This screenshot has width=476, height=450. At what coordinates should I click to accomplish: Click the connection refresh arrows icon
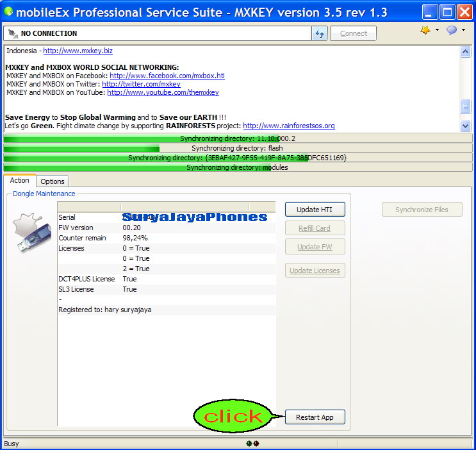coord(319,33)
